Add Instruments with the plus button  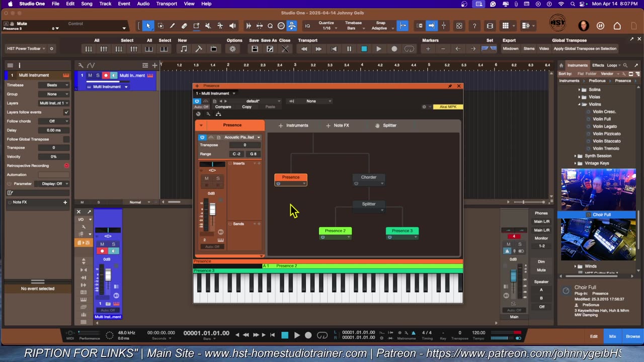pos(281,125)
